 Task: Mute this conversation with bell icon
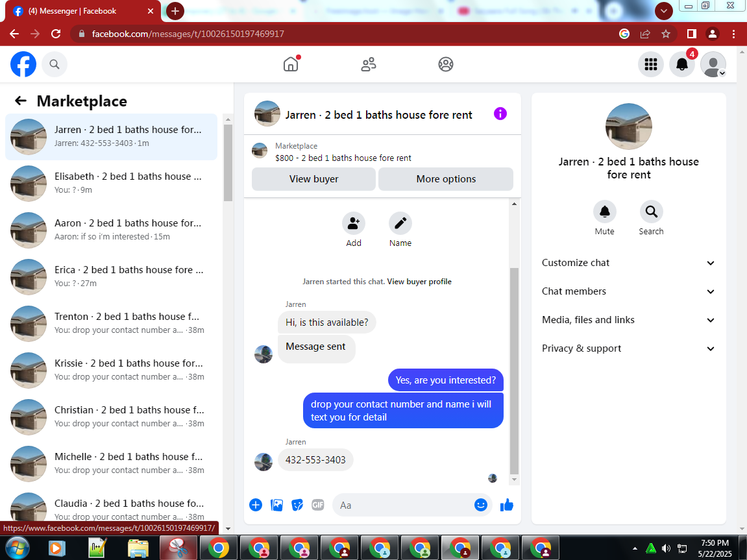[x=605, y=212]
